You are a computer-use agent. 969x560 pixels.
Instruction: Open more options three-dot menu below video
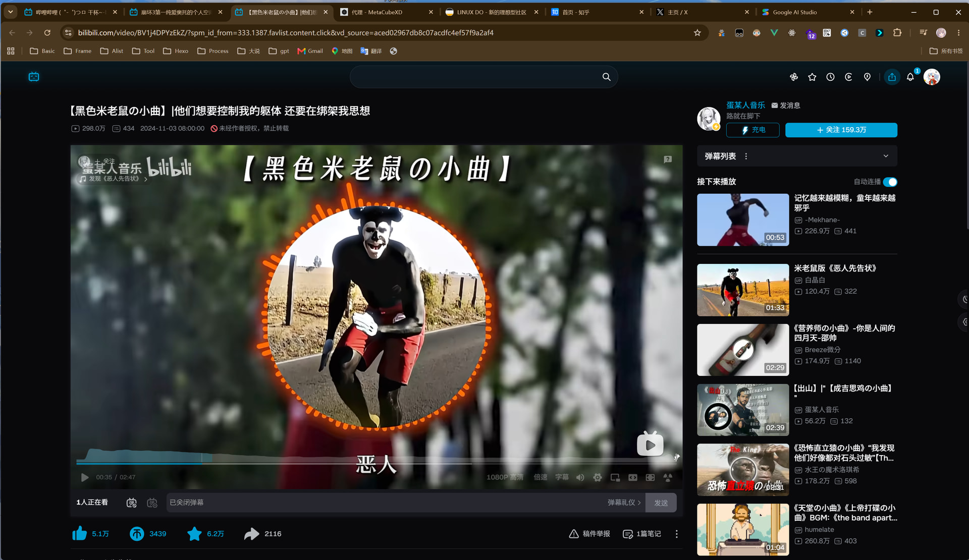pos(677,534)
